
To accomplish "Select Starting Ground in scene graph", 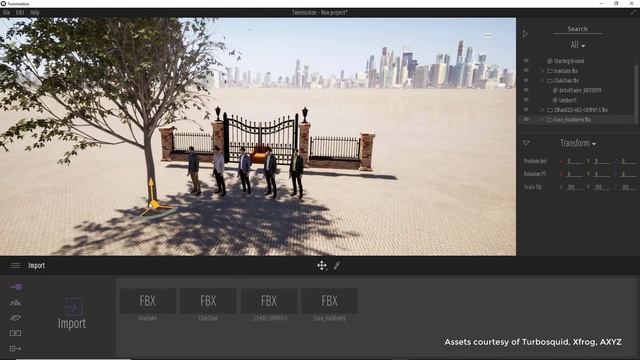I will (x=569, y=61).
